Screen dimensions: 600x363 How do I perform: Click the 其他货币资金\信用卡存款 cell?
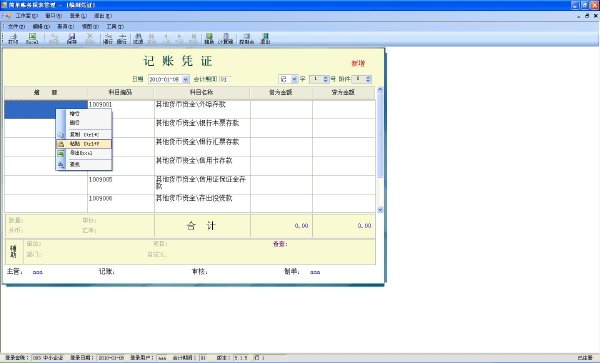click(202, 166)
